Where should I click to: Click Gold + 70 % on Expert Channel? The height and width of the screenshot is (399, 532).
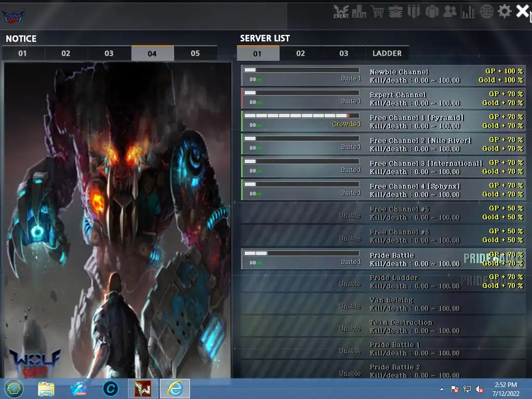tap(502, 102)
